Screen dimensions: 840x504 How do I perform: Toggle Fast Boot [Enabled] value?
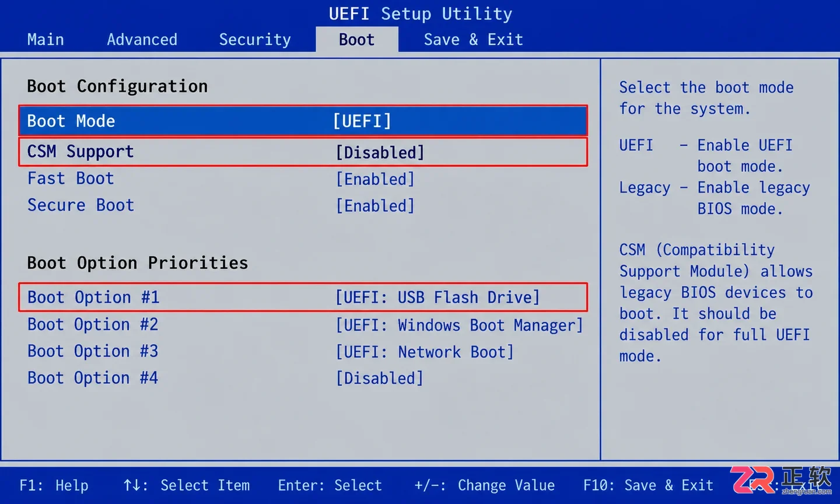click(375, 179)
